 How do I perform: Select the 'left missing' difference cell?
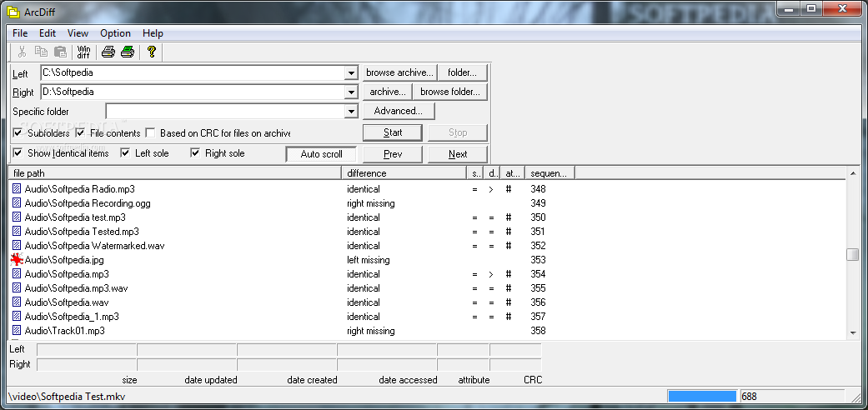click(368, 259)
